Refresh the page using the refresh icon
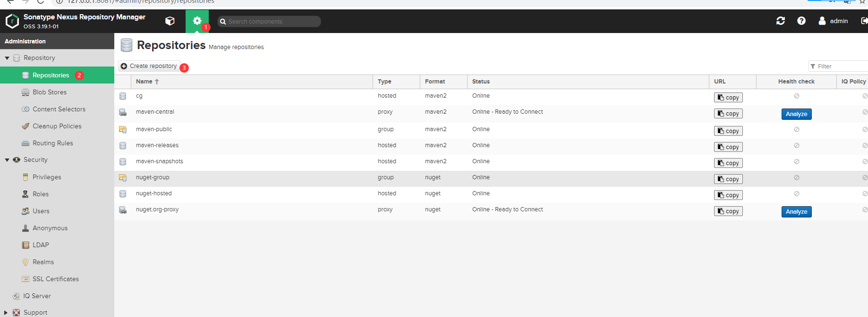 781,21
